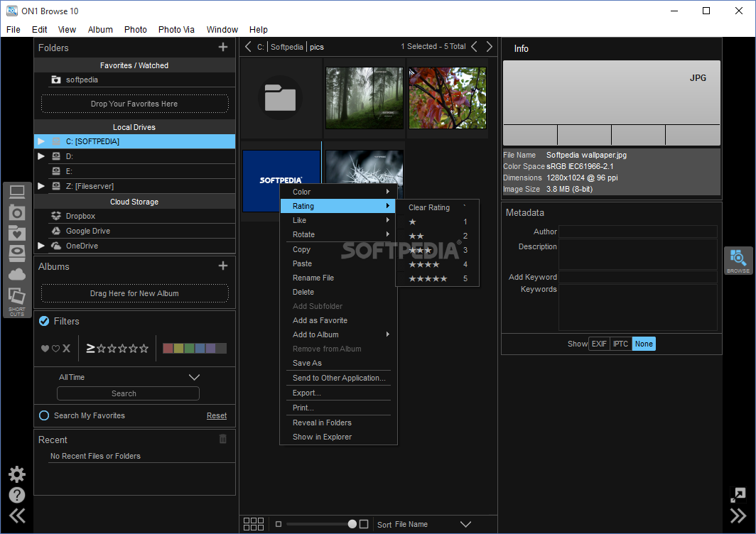Click the thumbnail size slider handle
This screenshot has width=756, height=534.
tap(352, 524)
